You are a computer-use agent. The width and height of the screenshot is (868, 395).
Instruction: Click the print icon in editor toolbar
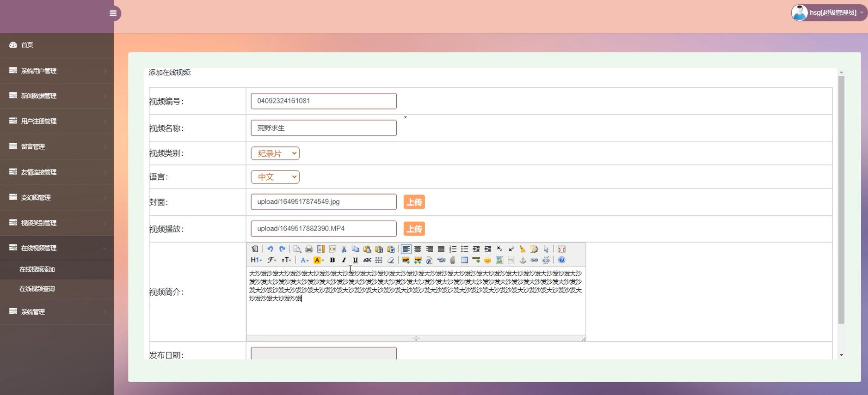(x=309, y=249)
